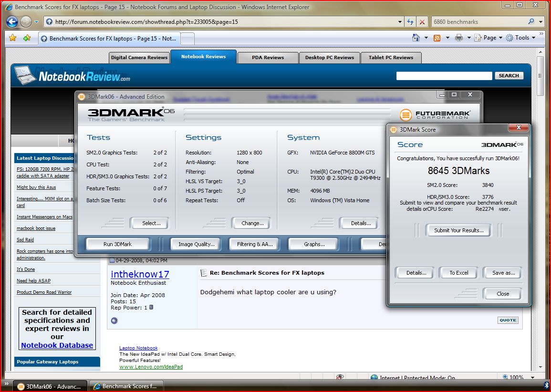Open the Ssd Raid discussion link
551x392 pixels.
point(25,239)
